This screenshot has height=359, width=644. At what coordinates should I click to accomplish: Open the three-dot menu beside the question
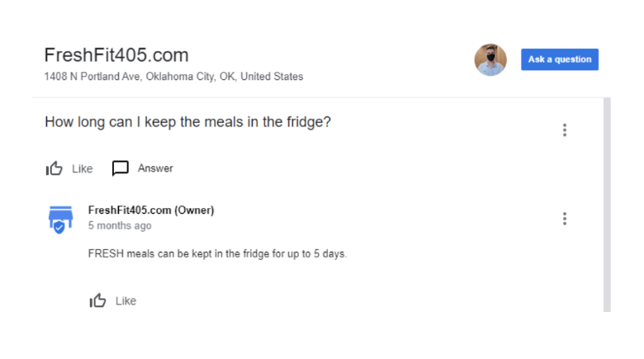(565, 130)
